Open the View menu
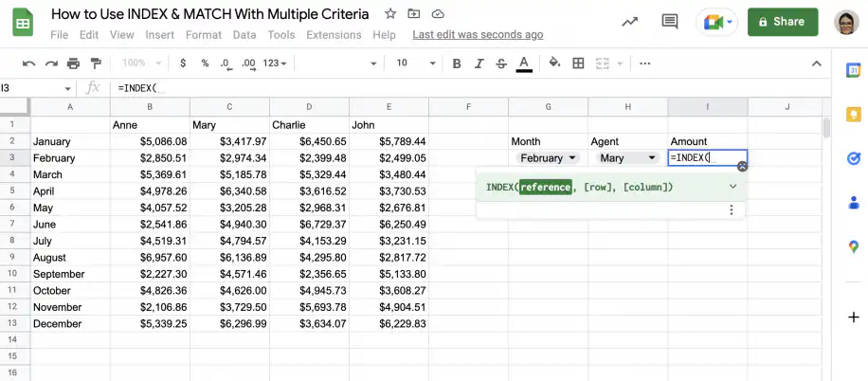 122,35
